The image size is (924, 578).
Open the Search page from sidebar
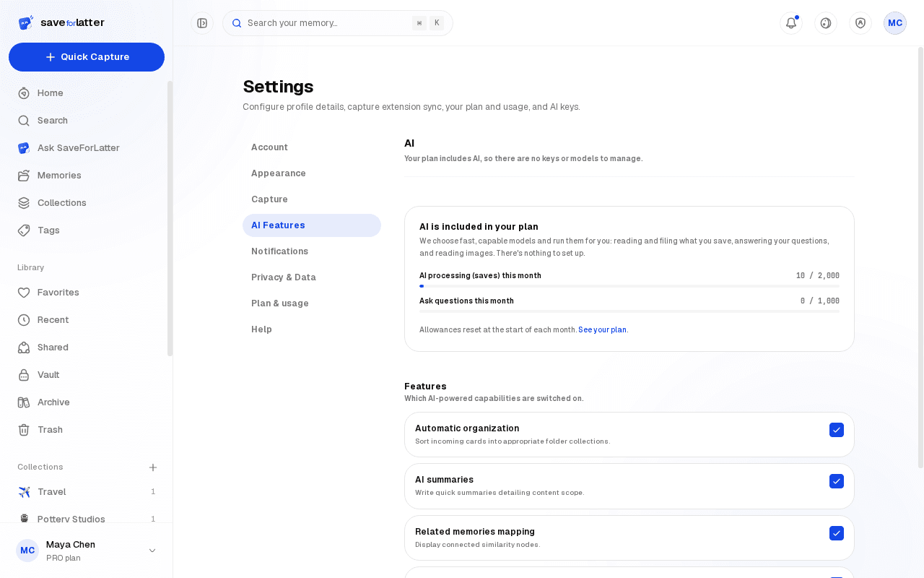click(87, 121)
